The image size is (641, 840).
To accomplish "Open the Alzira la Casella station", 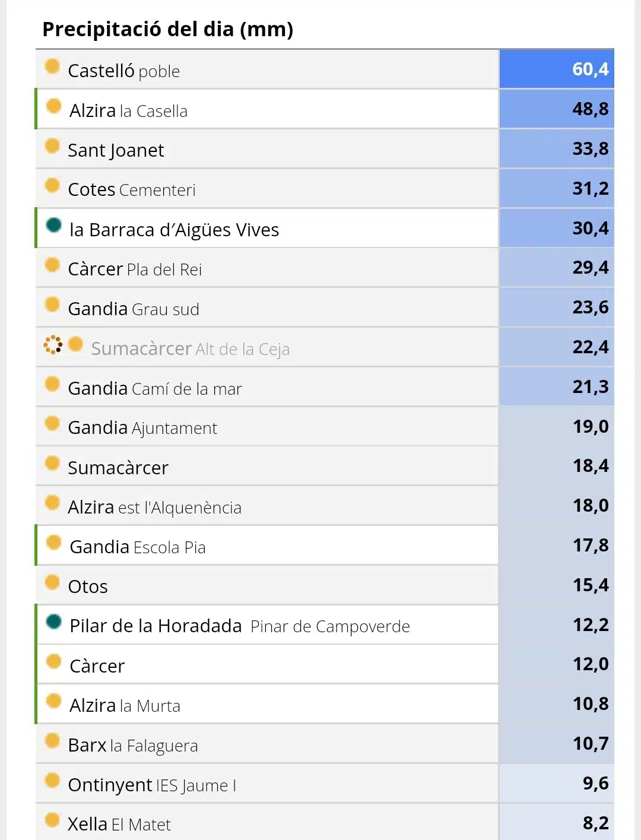I will coord(266,109).
